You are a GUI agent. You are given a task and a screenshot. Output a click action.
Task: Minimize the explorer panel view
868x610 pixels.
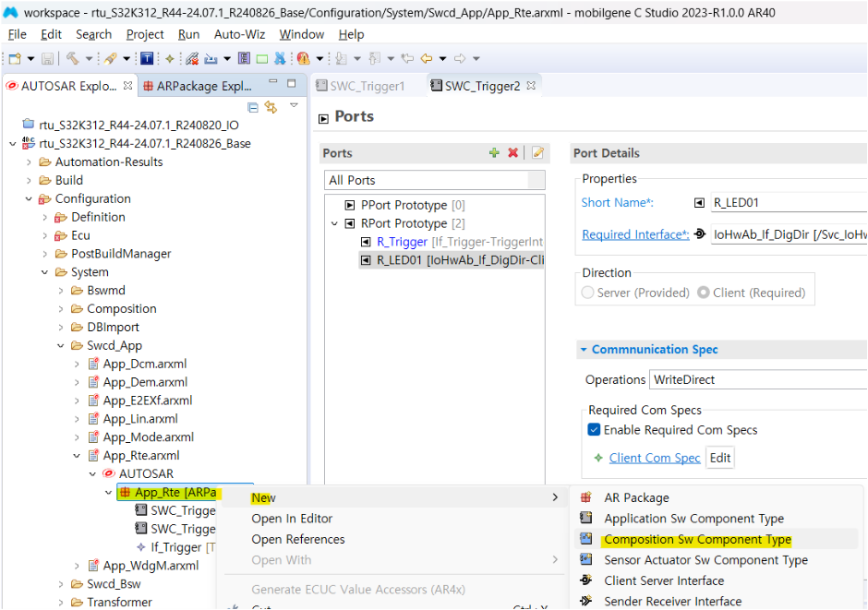click(x=273, y=82)
